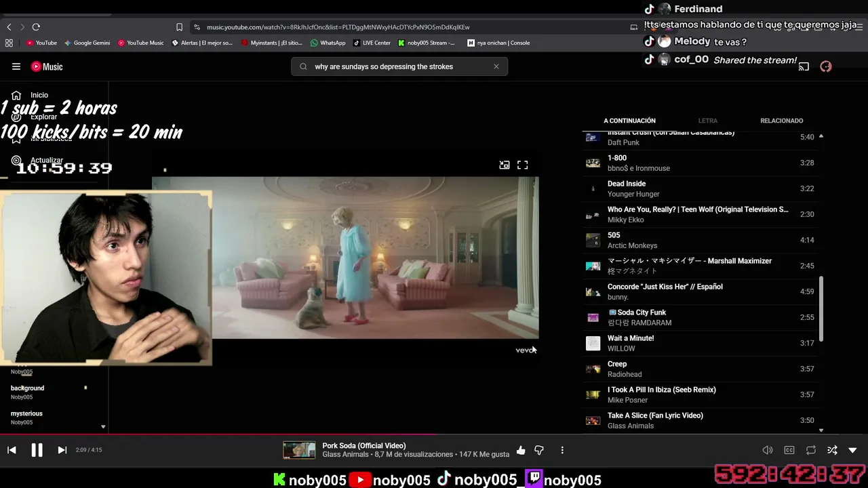
Task: Dislike the song Pork Soda
Action: pyautogui.click(x=539, y=450)
